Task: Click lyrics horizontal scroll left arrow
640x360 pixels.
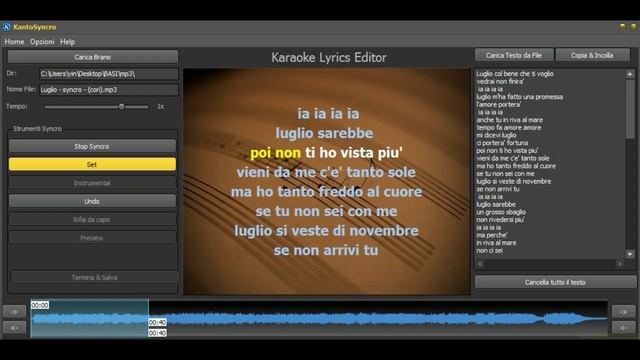Action: (480, 264)
